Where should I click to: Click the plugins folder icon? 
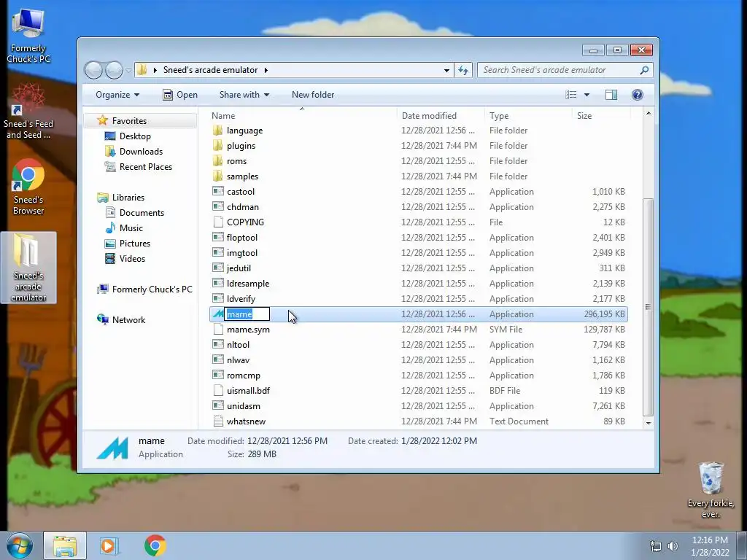(218, 145)
